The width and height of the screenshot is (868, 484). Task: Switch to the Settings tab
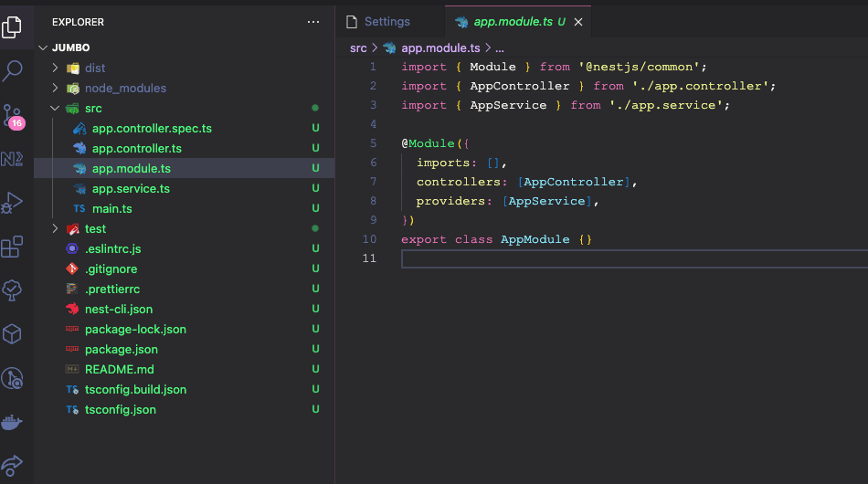[x=386, y=22]
